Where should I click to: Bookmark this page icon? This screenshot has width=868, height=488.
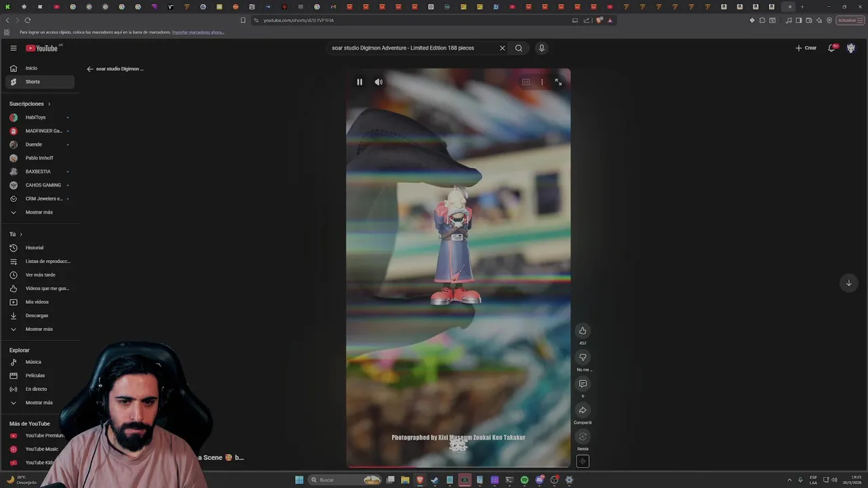(243, 20)
